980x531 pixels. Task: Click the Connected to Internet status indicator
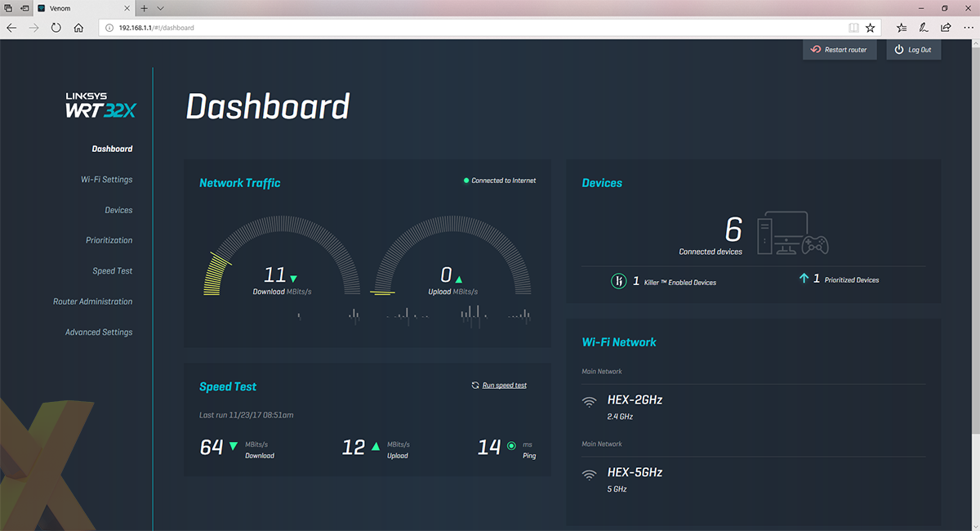pyautogui.click(x=466, y=180)
